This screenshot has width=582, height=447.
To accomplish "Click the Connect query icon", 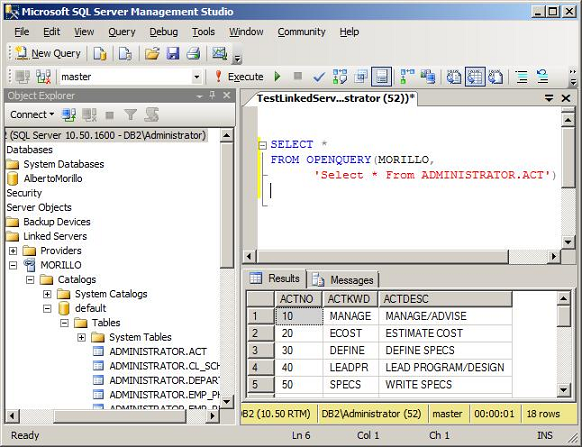I will pyautogui.click(x=23, y=77).
